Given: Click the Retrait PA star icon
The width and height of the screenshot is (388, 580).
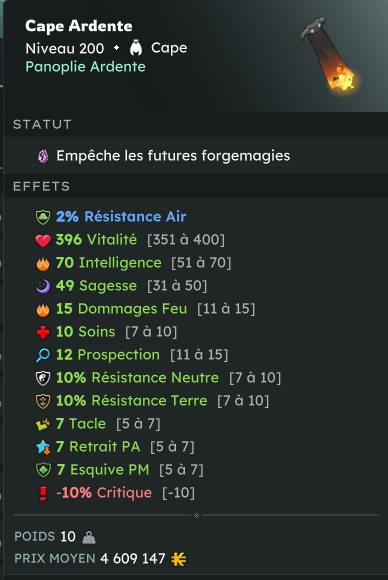Looking at the screenshot, I should pos(43,447).
